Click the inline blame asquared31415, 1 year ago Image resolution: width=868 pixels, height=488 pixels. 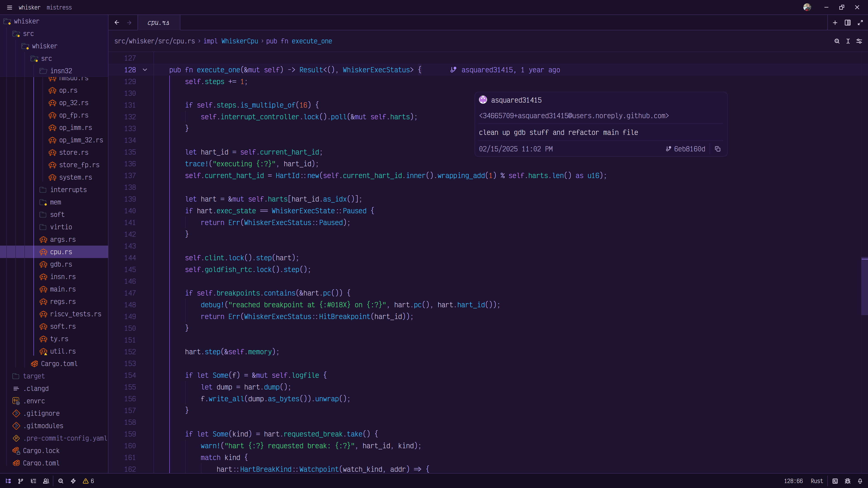coord(505,70)
